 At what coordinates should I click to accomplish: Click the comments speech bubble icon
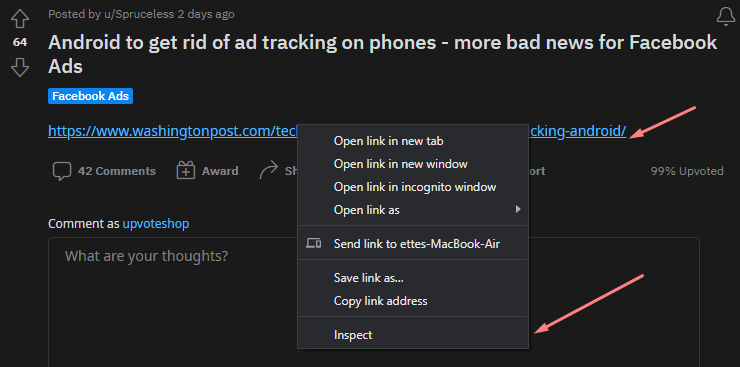click(x=62, y=171)
